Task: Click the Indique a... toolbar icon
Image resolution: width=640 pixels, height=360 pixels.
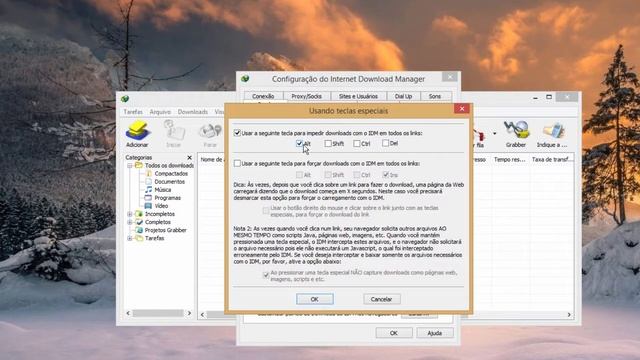Action: 552,133
